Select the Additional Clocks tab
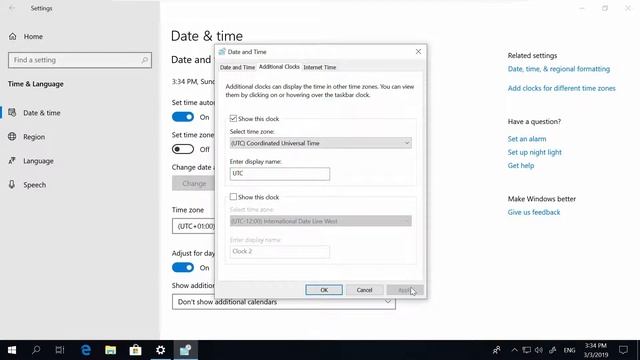Screen dimensions: 640x360 point(279,67)
